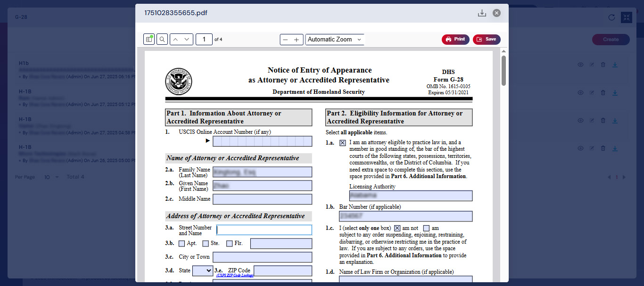Screen dimensions: 644x286
Task: Open the Automatic Zoom dropdown
Action: pyautogui.click(x=335, y=40)
